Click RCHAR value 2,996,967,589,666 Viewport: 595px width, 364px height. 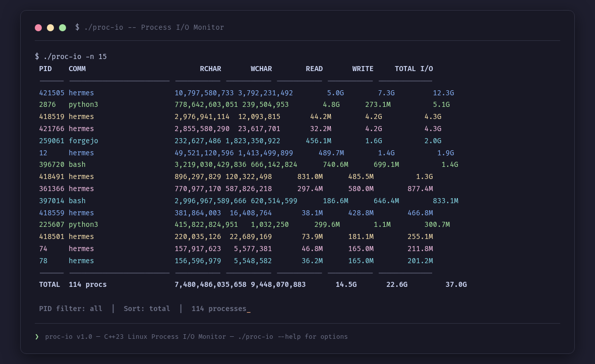click(211, 201)
